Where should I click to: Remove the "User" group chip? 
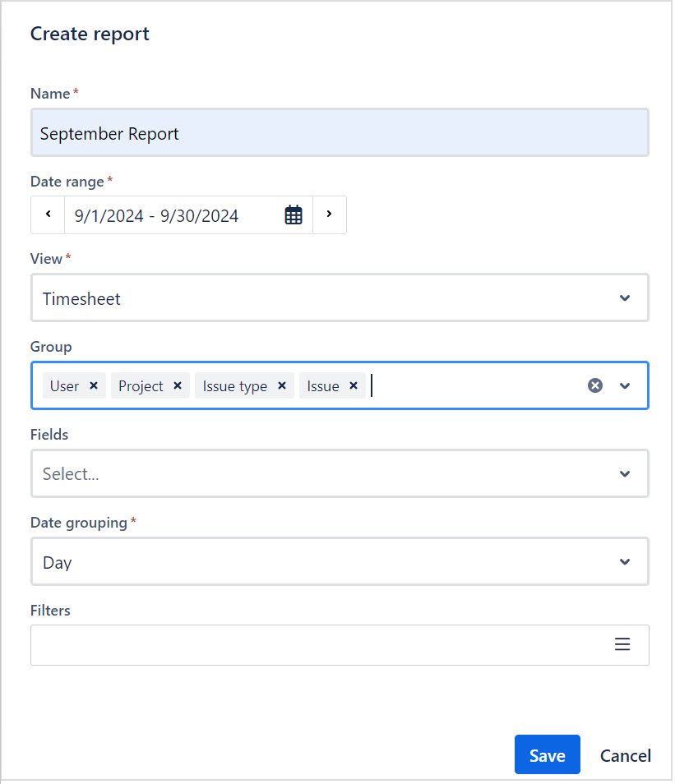tap(93, 385)
